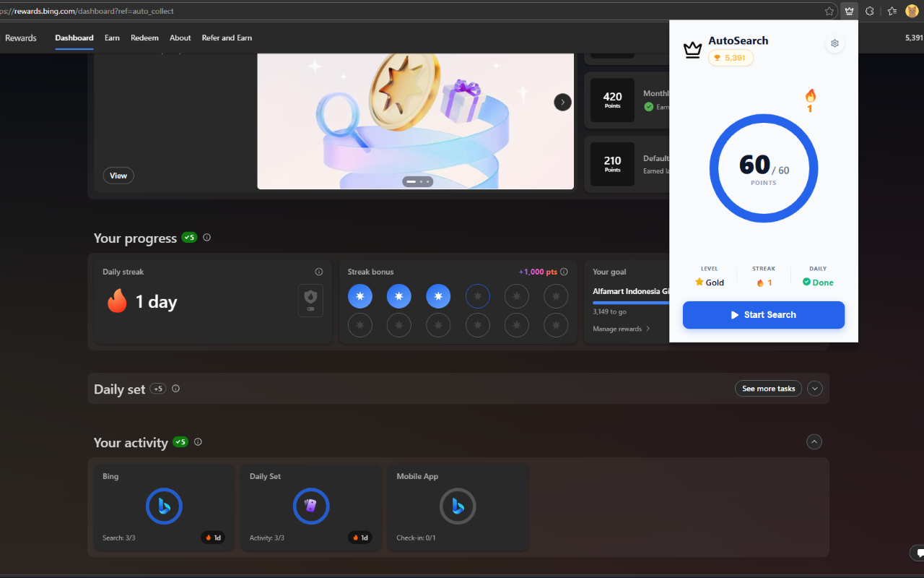Click the info icon beside Daily set
The width and height of the screenshot is (924, 578).
tap(175, 389)
